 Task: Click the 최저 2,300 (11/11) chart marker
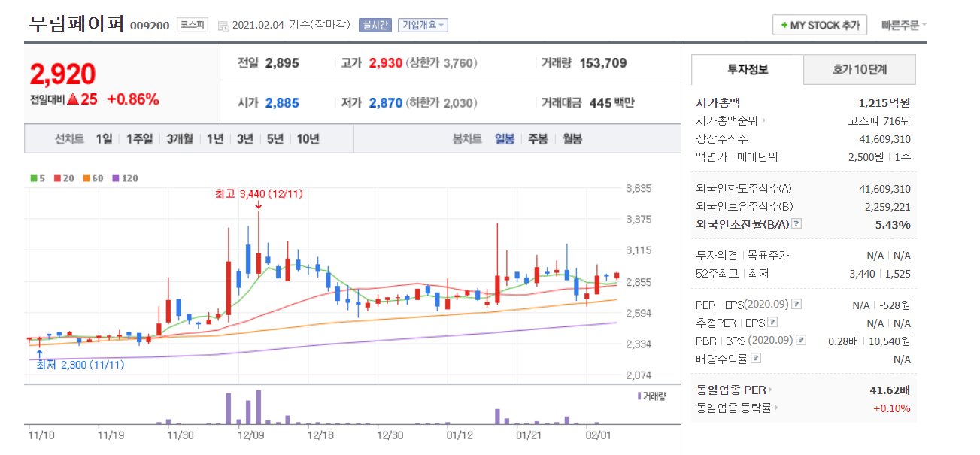(79, 365)
